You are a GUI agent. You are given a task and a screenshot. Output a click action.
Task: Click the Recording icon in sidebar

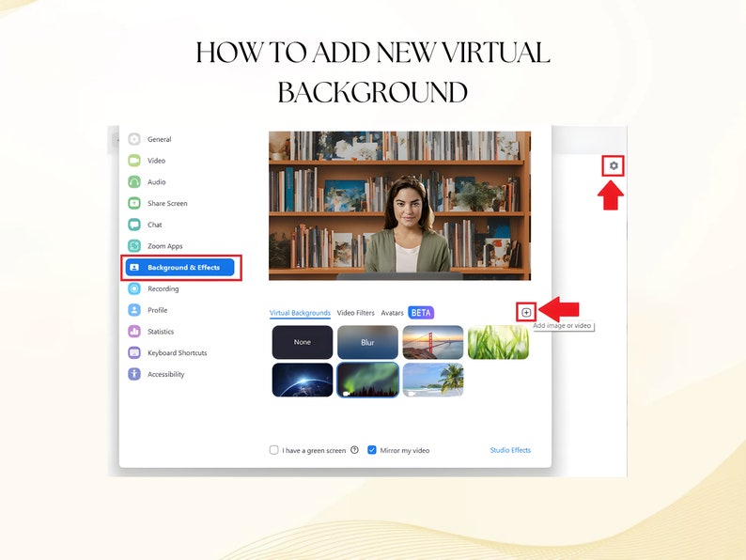pyautogui.click(x=134, y=288)
